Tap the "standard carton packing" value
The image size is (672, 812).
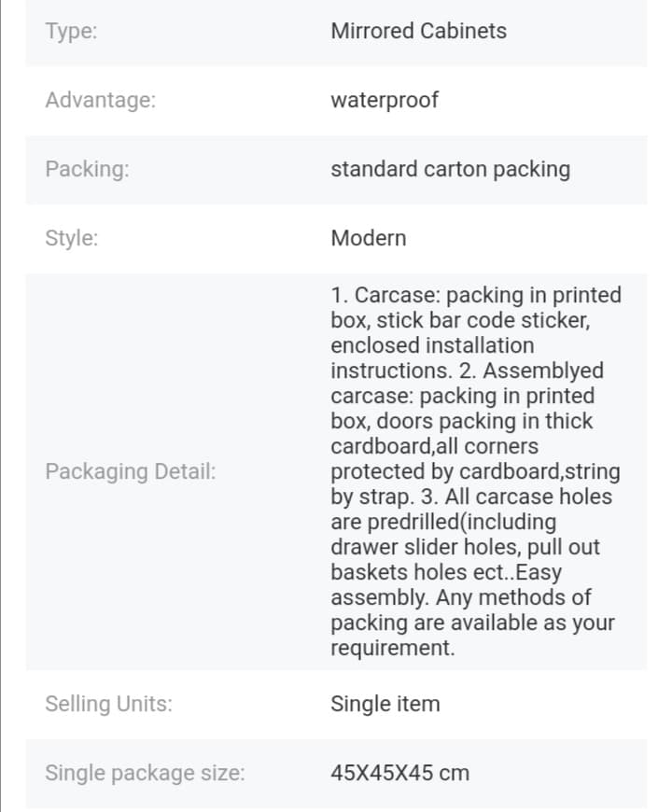(450, 169)
